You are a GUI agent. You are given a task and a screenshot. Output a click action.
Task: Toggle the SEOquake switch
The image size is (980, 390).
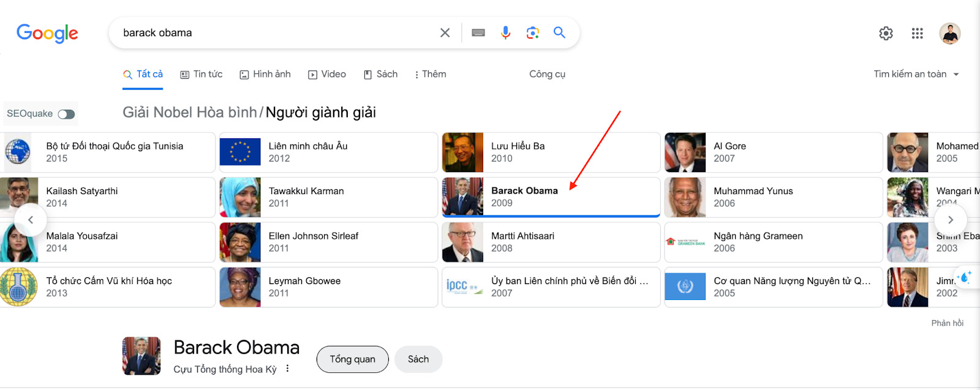point(66,114)
